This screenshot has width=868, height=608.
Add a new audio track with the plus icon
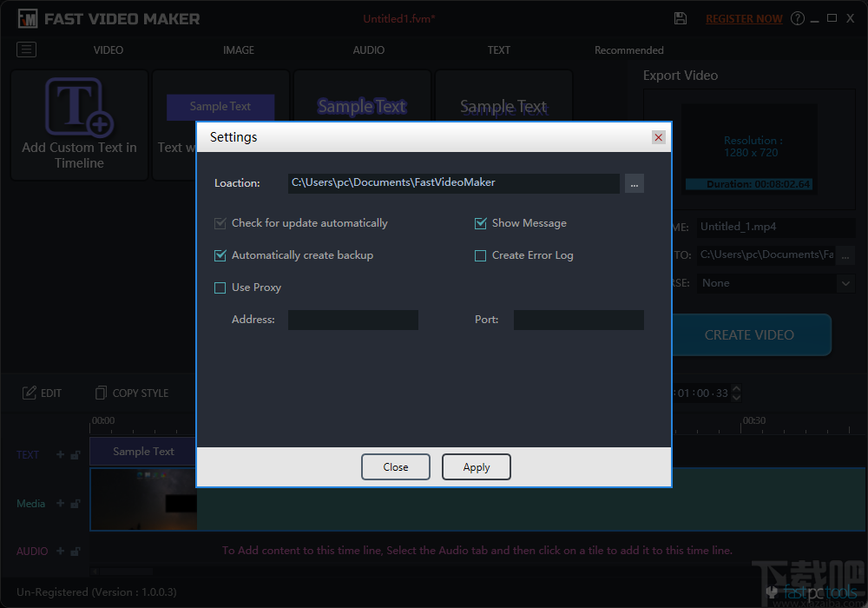point(60,551)
